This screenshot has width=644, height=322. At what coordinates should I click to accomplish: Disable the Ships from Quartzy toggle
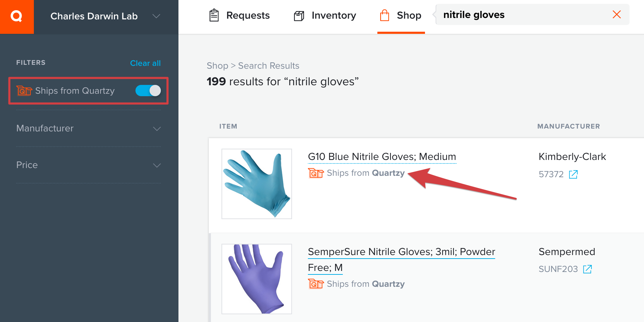tap(148, 91)
